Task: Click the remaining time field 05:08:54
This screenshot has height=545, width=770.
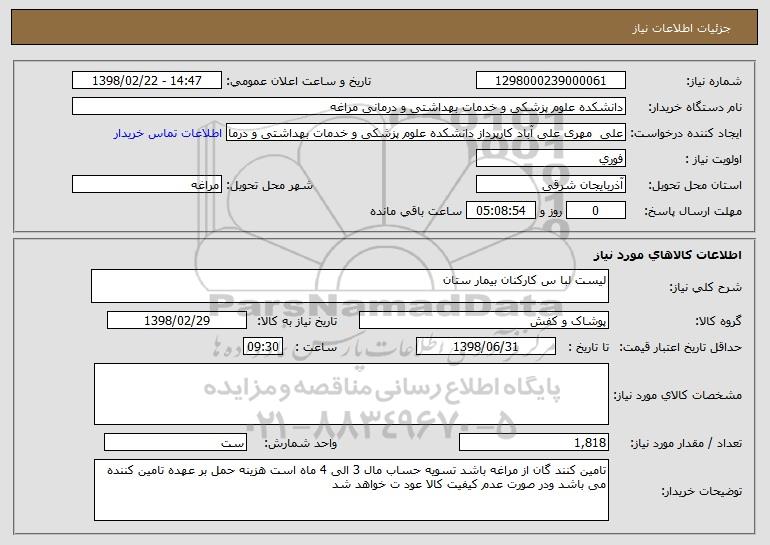Action: (500, 211)
